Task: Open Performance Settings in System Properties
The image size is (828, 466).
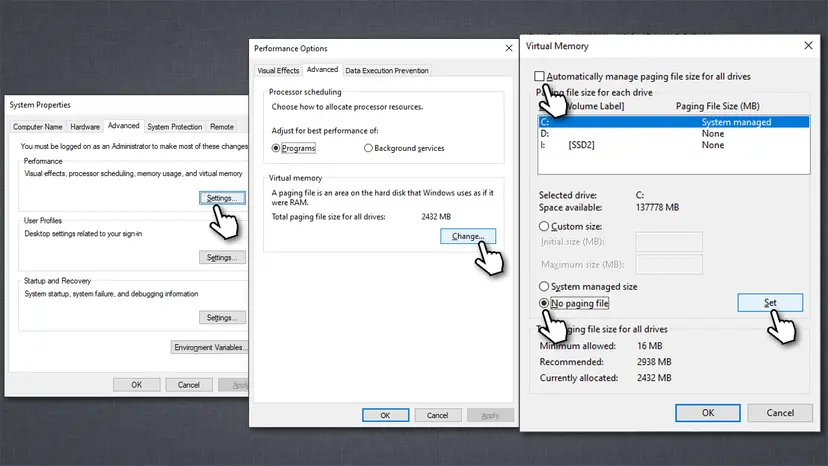Action: click(x=222, y=198)
